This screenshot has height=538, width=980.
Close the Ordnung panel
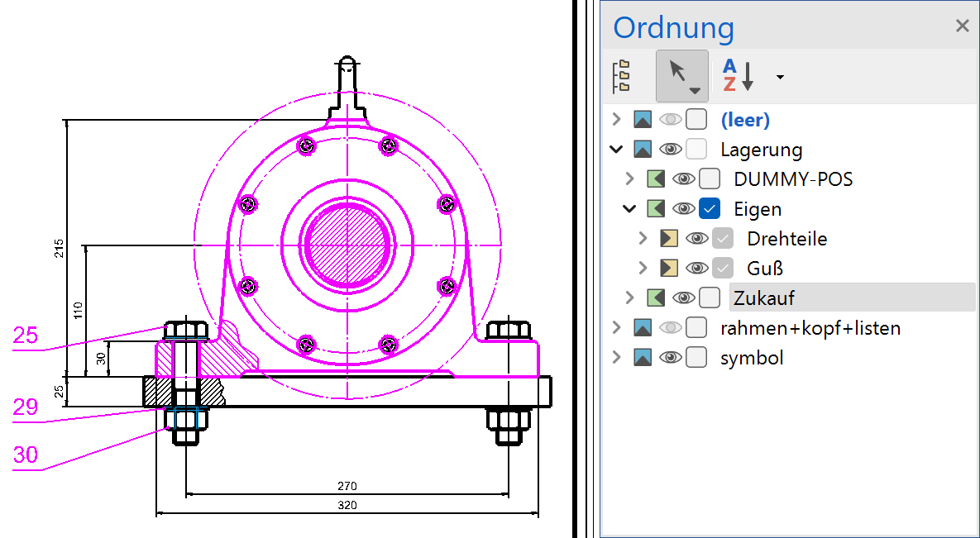pos(962,26)
